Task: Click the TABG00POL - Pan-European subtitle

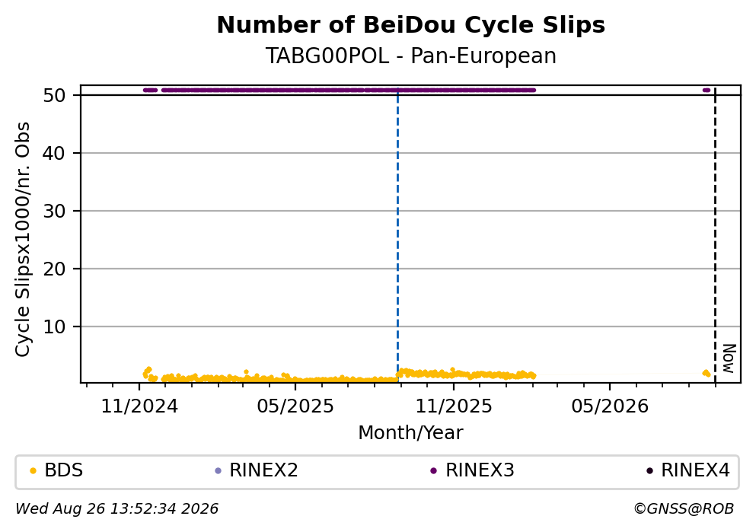Action: point(411,56)
